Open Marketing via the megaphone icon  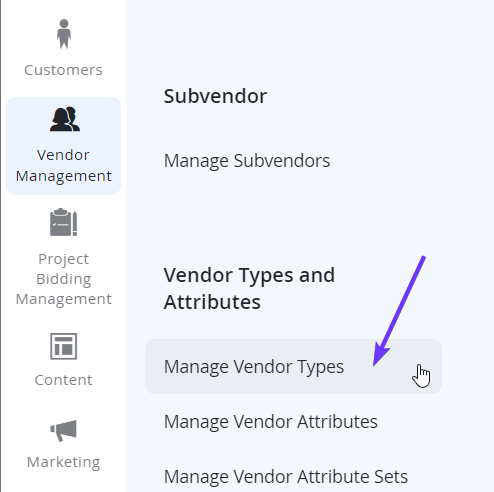63,430
